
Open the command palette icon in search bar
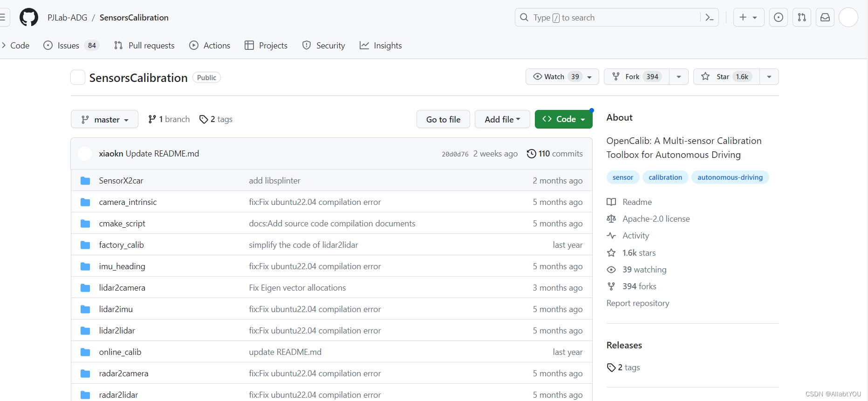click(x=710, y=17)
